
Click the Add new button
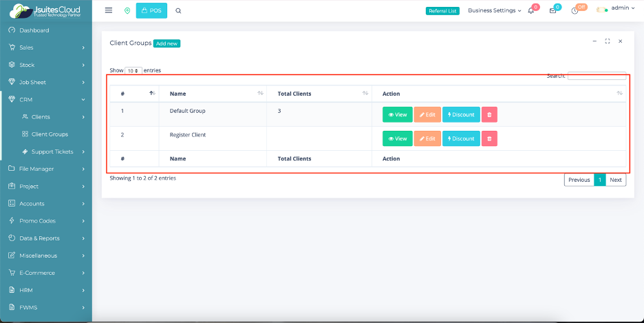pyautogui.click(x=167, y=43)
